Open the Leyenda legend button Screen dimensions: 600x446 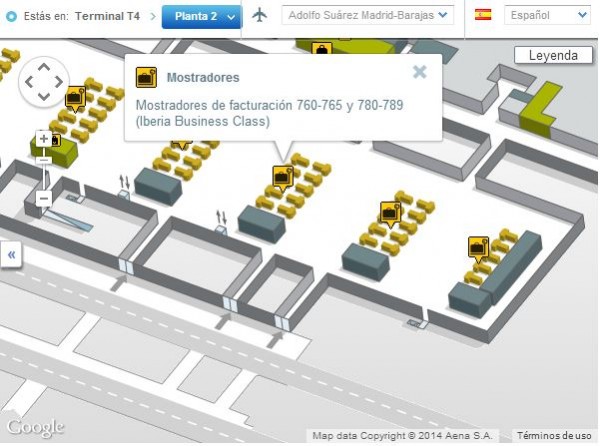pyautogui.click(x=553, y=55)
